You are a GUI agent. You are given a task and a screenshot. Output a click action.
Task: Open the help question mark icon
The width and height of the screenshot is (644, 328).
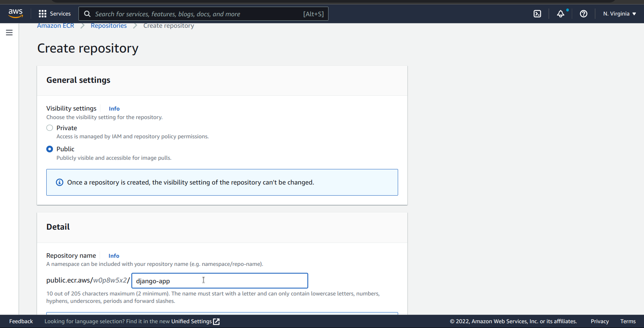[583, 14]
